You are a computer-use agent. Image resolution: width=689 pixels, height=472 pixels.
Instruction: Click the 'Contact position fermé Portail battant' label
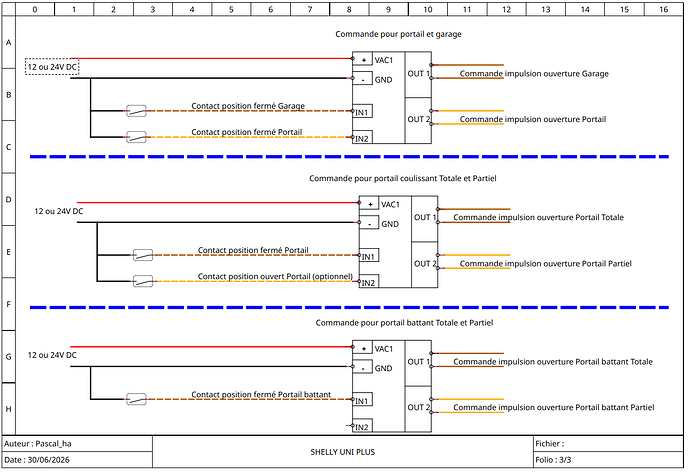coord(261,394)
